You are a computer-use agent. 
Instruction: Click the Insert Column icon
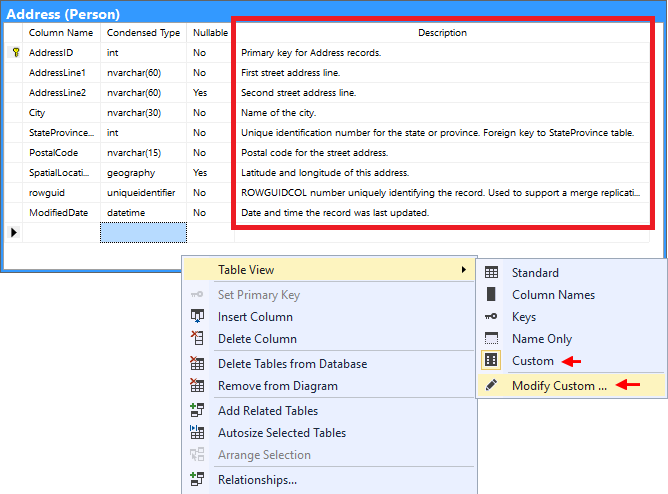pyautogui.click(x=197, y=317)
